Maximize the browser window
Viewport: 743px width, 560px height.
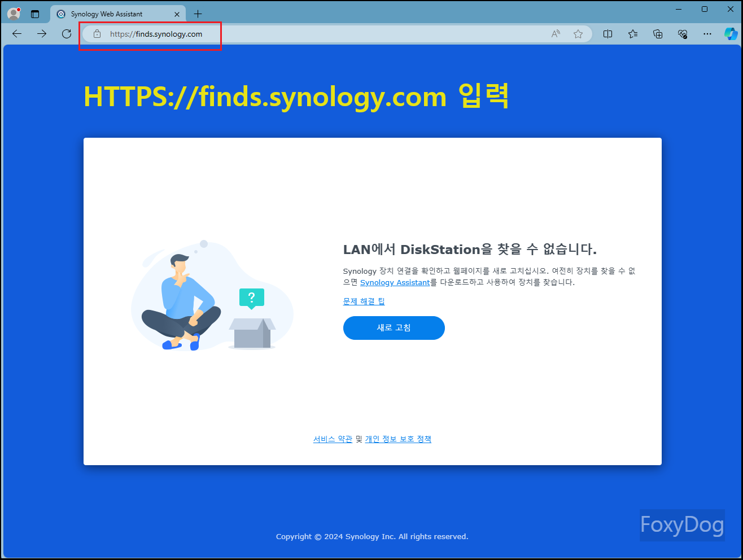tap(705, 9)
